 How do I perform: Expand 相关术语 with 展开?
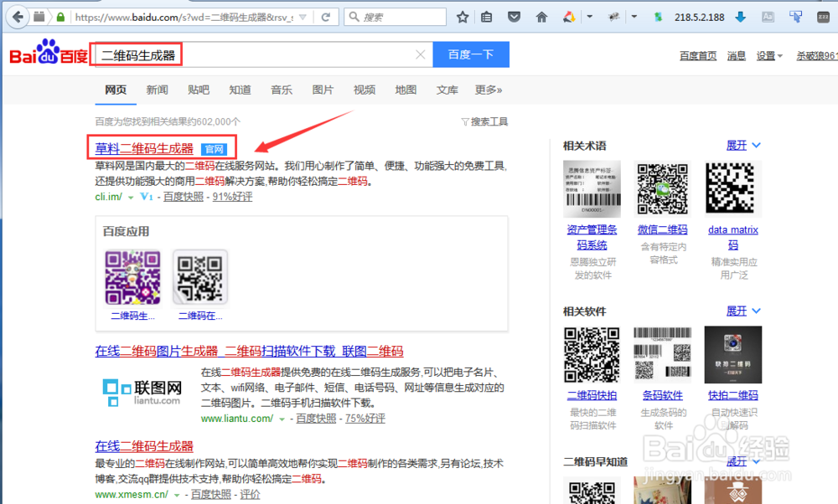coord(742,145)
